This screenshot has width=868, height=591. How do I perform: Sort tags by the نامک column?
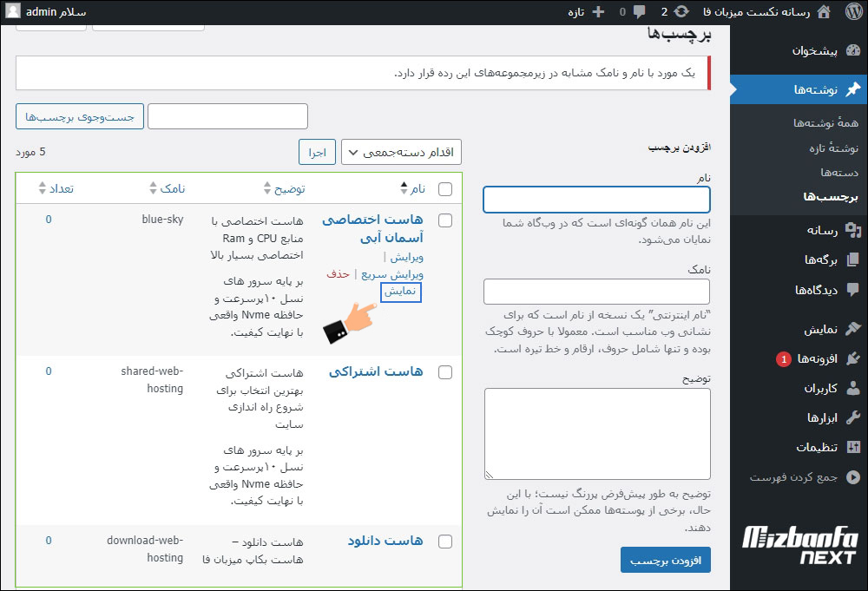(x=168, y=188)
